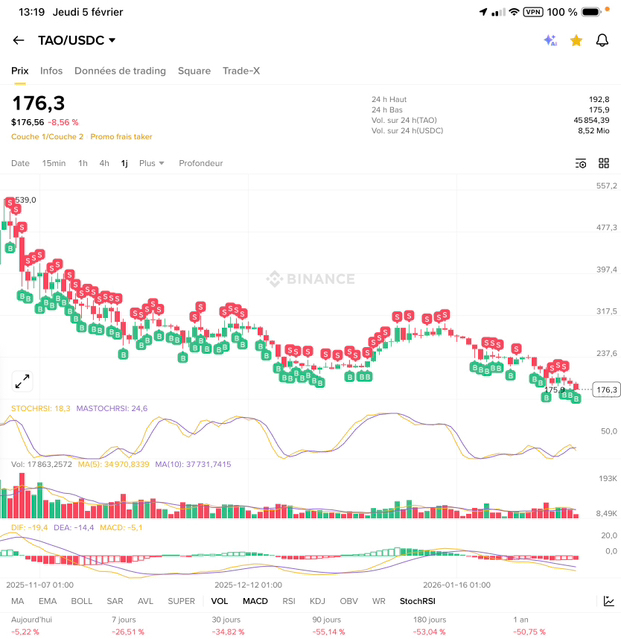621x639 pixels.
Task: Open the TAO/USDC pair selector dropdown
Action: pos(77,40)
